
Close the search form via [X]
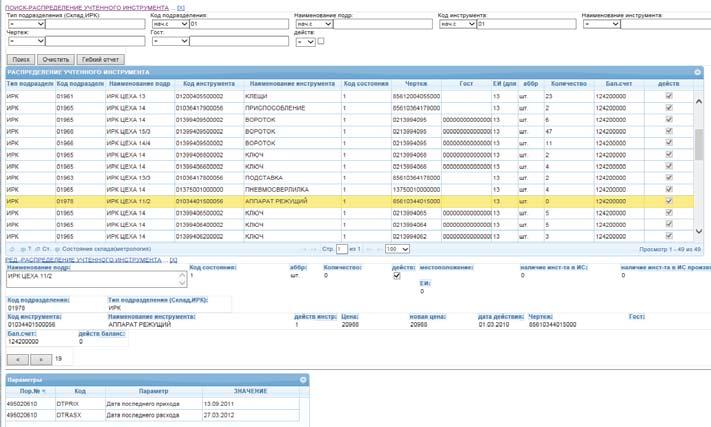pyautogui.click(x=181, y=8)
